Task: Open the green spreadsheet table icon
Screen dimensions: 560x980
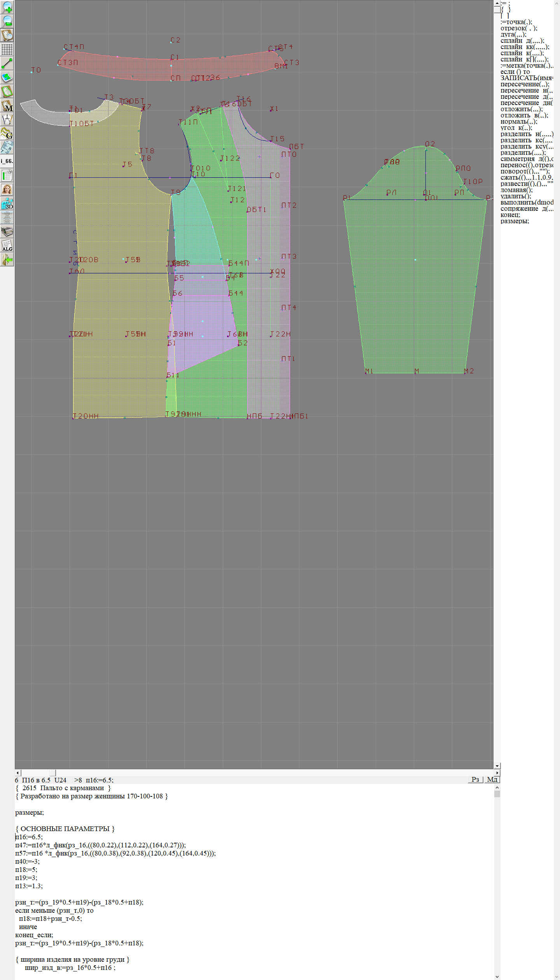Action: 7,175
